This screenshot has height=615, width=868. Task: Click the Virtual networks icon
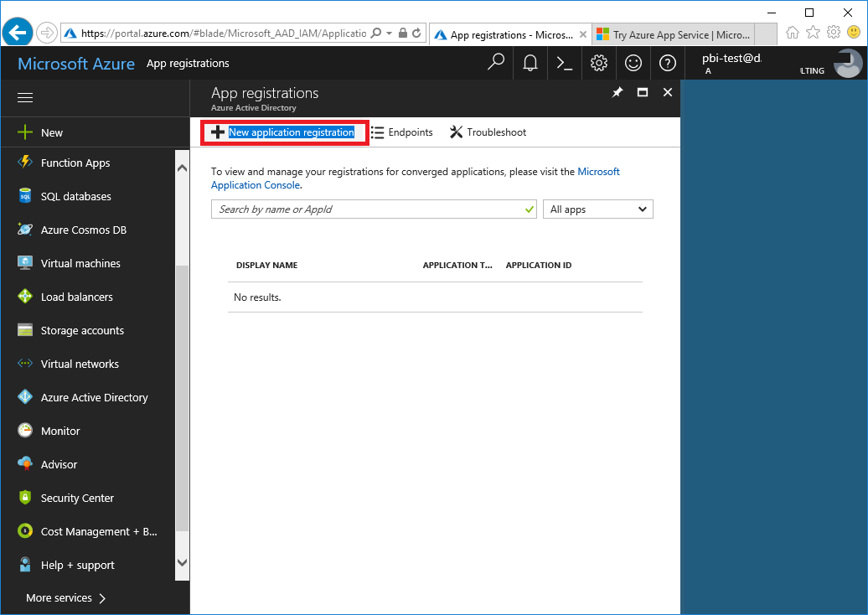[25, 364]
